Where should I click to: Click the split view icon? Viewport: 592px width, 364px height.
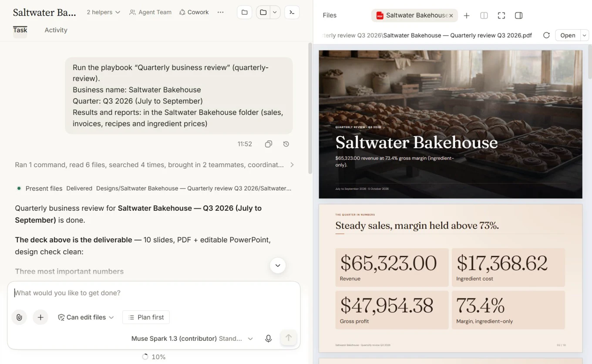coord(484,16)
